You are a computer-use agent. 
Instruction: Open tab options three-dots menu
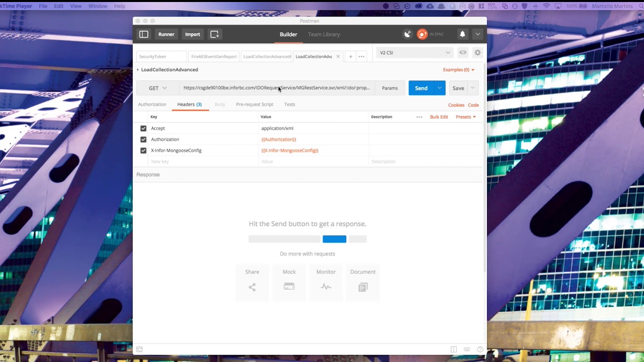[x=361, y=56]
